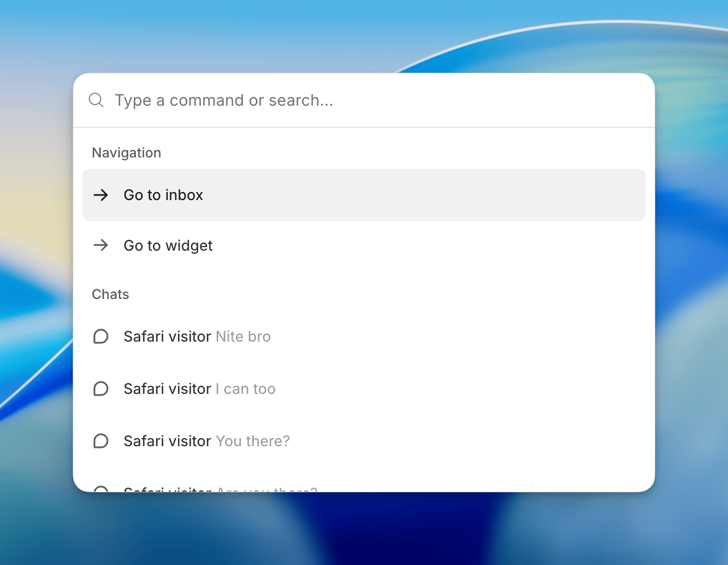Open the partially visible last Safari visitor chat

tap(364, 488)
